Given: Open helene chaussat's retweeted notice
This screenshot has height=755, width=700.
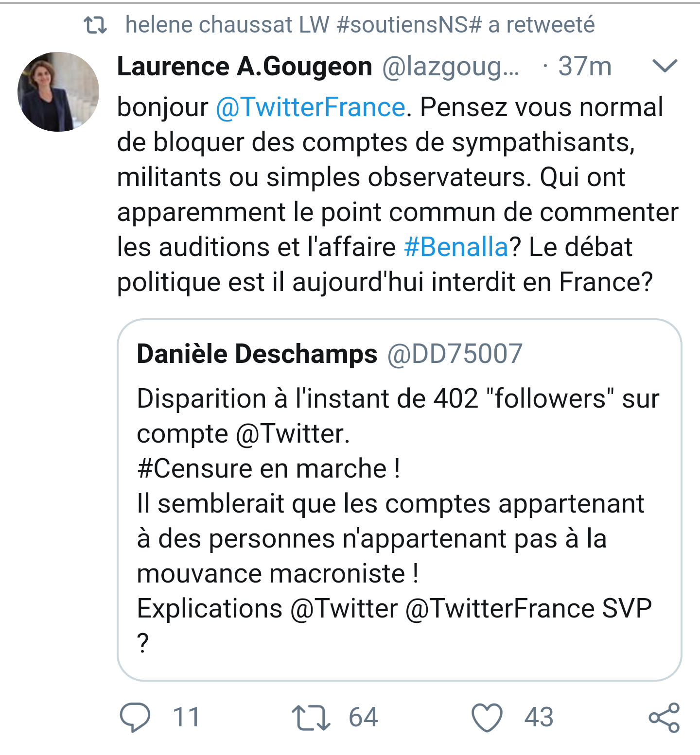Looking at the screenshot, I should (x=360, y=25).
